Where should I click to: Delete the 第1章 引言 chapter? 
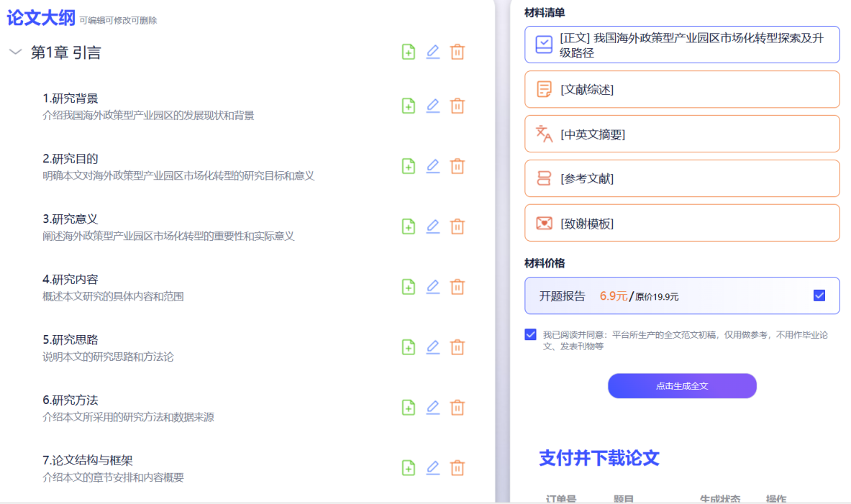click(x=457, y=52)
